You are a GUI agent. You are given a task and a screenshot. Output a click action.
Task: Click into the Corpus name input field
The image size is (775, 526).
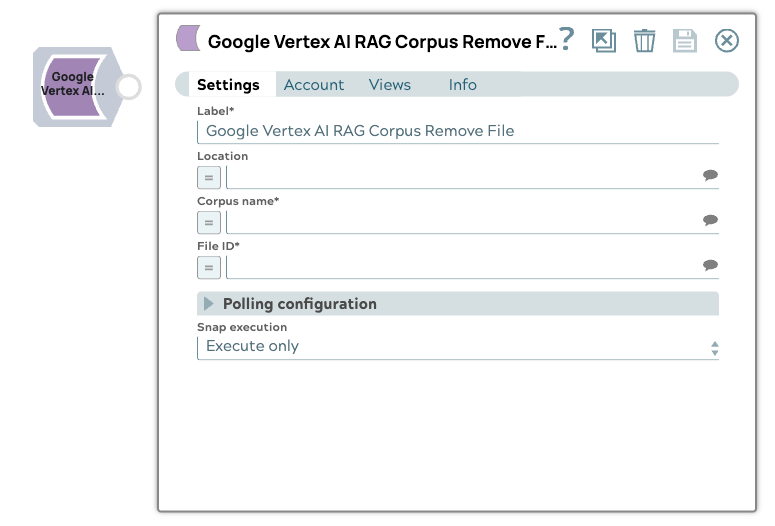462,221
